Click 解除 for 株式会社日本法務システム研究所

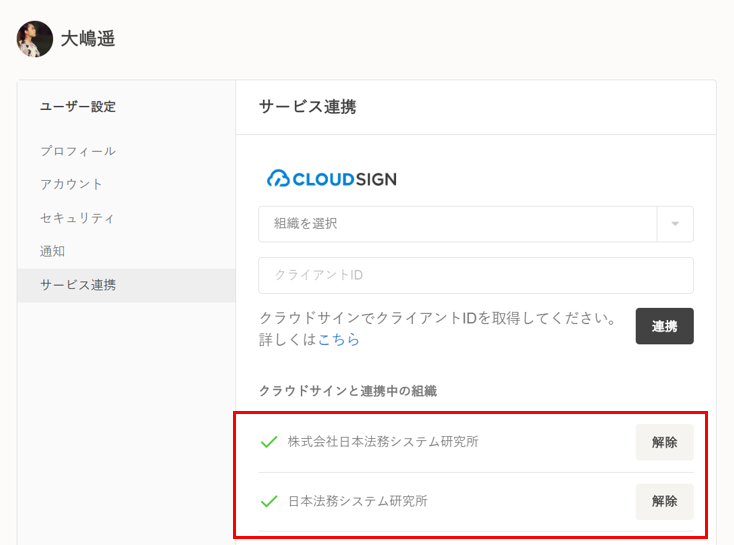click(664, 442)
